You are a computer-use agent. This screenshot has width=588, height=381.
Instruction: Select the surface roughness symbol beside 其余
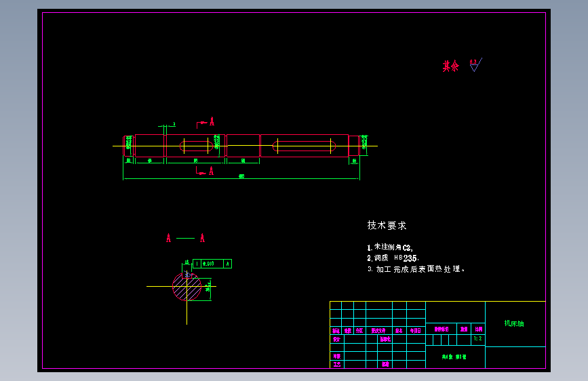pos(475,65)
